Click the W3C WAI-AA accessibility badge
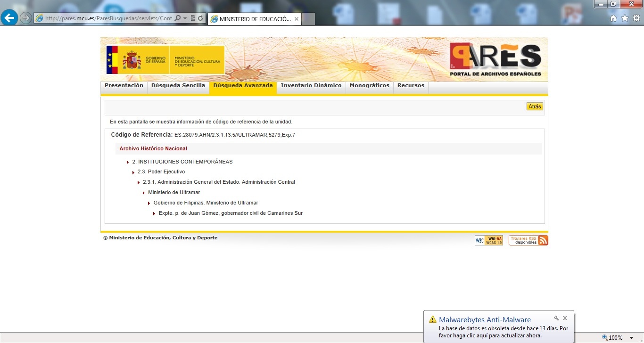This screenshot has width=644, height=343. click(x=488, y=240)
